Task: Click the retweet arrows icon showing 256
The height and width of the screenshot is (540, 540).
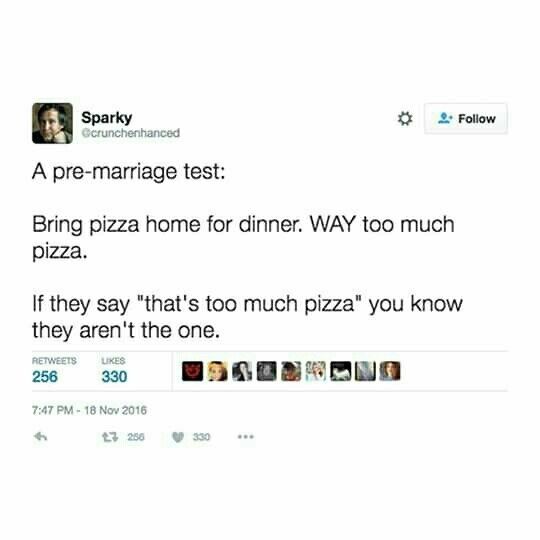Action: (110, 437)
